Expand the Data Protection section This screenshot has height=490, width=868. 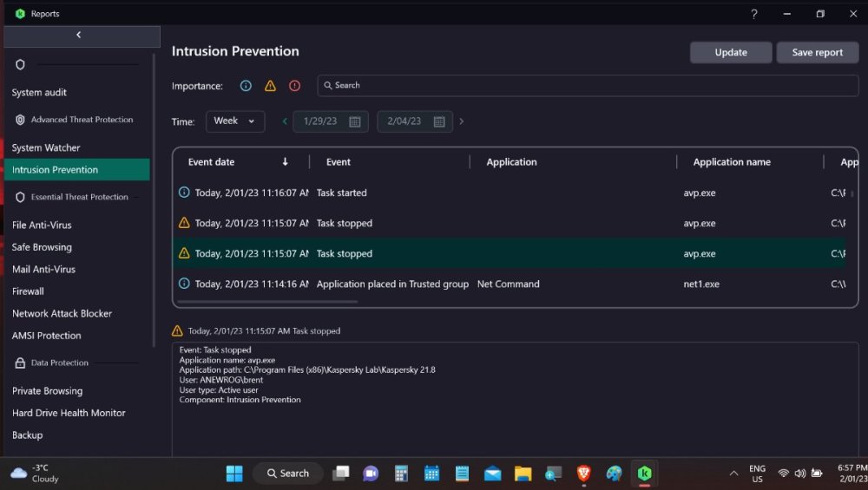[59, 363]
